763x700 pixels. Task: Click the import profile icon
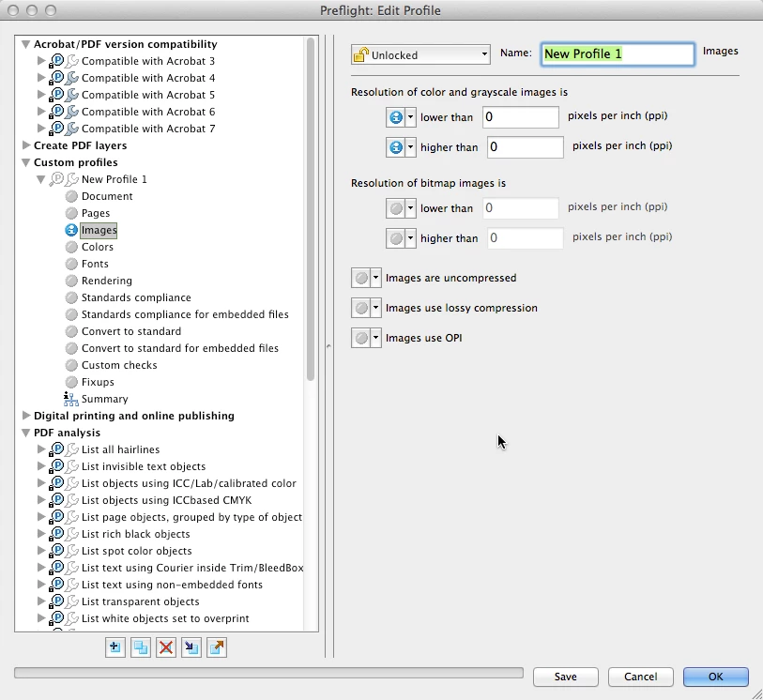(x=191, y=647)
